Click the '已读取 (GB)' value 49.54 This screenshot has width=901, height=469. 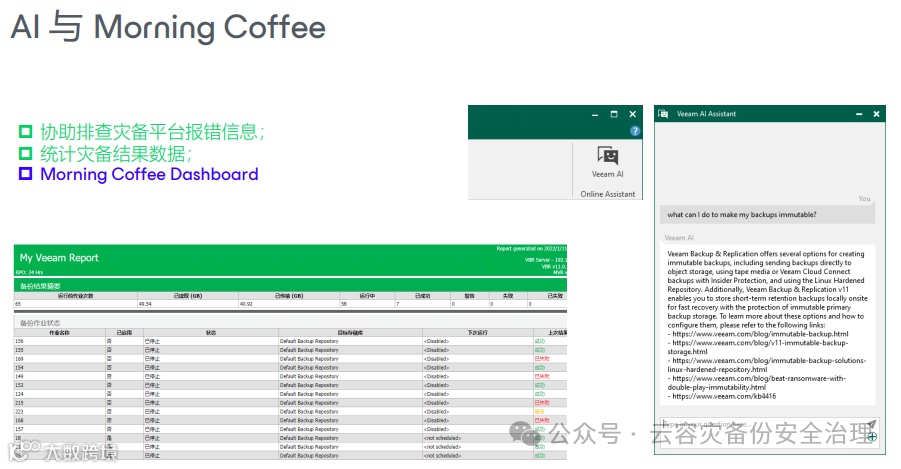(145, 303)
